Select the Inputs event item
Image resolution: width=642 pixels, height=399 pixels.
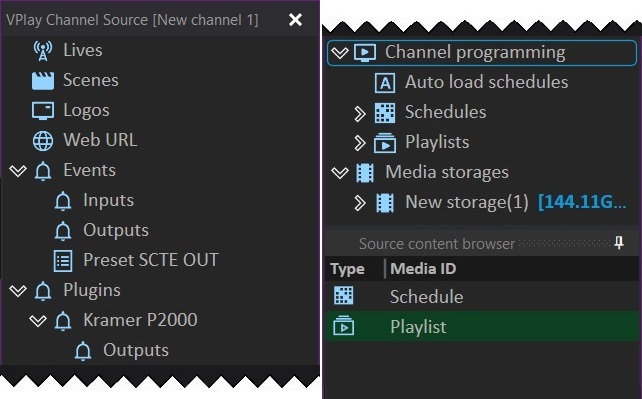(x=109, y=201)
